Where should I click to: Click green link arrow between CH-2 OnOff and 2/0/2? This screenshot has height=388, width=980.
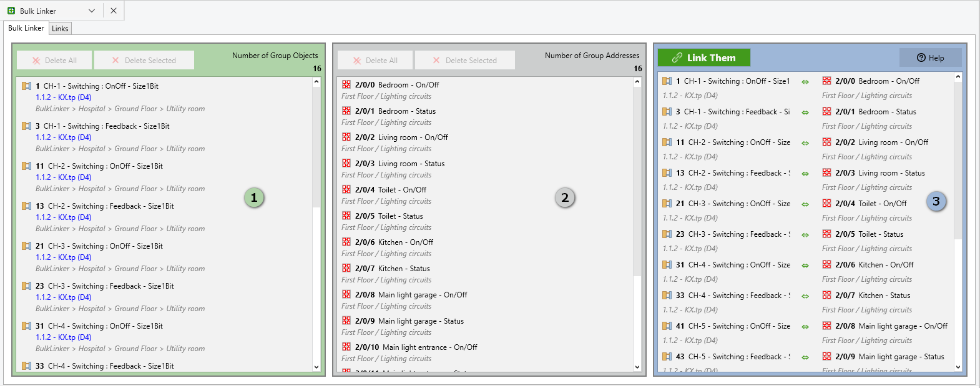(x=805, y=143)
